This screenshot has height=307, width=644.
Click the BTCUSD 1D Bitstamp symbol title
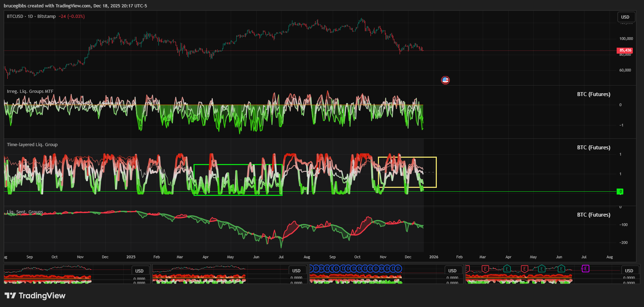pyautogui.click(x=31, y=16)
